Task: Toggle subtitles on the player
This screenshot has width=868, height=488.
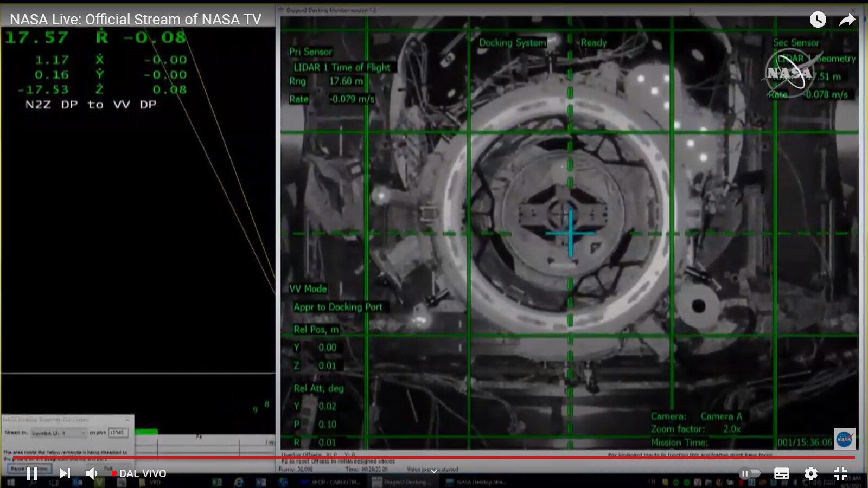Action: pyautogui.click(x=781, y=473)
